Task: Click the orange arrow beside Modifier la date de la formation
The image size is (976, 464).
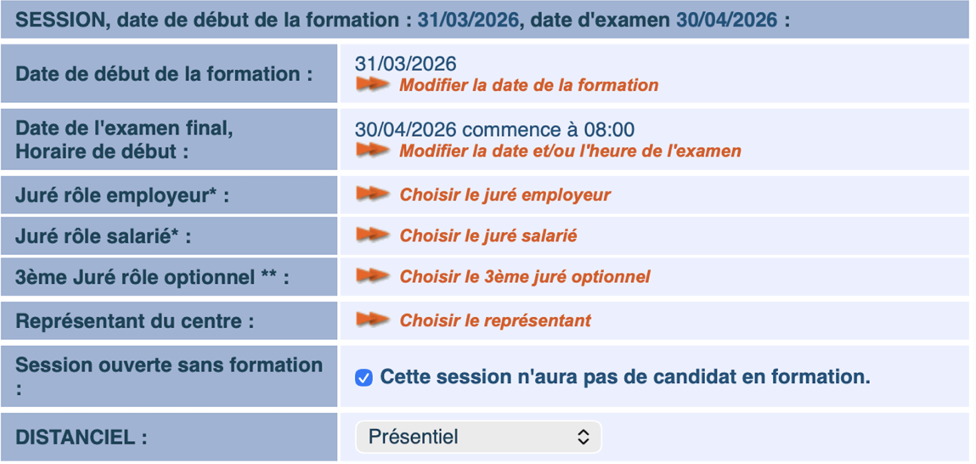Action: pos(373,85)
